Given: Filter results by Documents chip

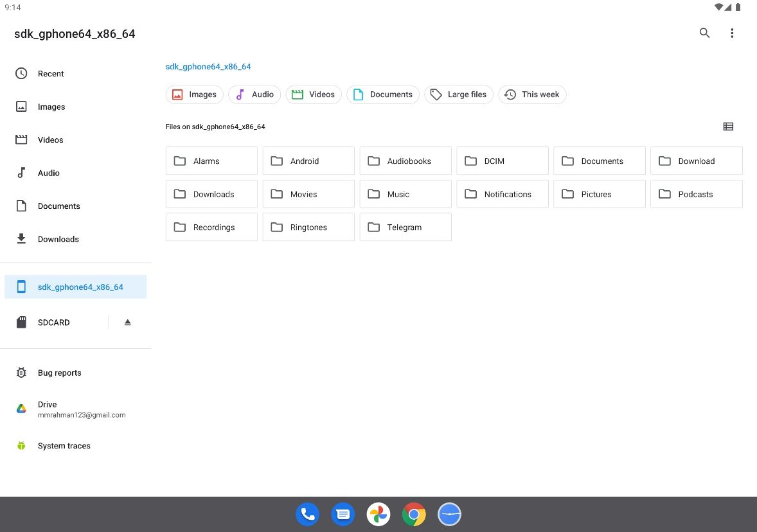Looking at the screenshot, I should coord(383,94).
